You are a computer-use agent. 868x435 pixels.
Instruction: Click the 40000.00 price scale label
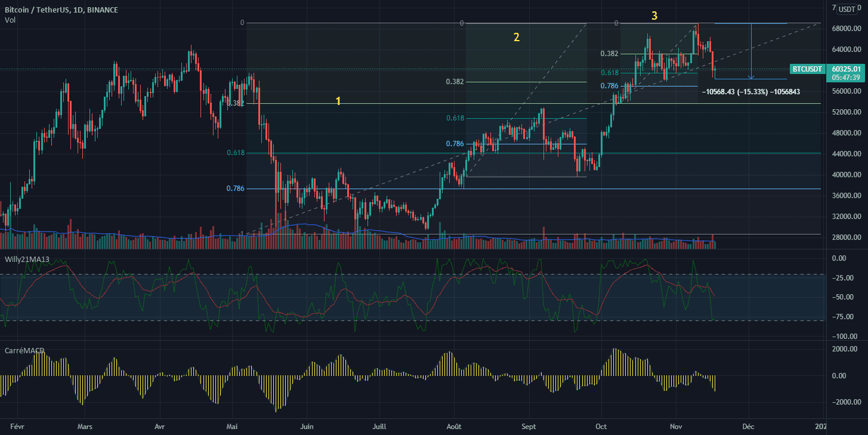[x=847, y=175]
